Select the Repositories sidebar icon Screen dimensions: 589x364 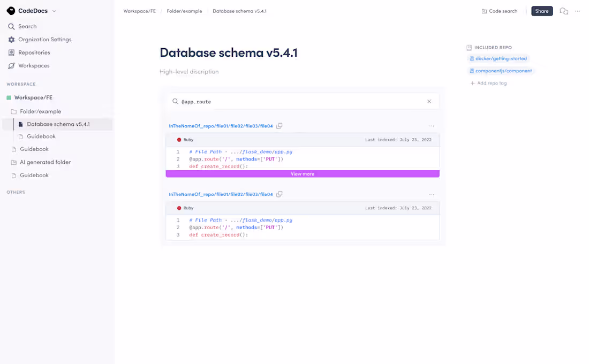(x=11, y=52)
